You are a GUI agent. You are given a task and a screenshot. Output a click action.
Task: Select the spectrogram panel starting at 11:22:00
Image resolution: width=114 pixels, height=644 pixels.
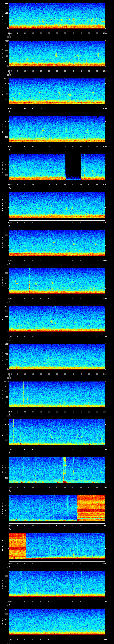57,318
